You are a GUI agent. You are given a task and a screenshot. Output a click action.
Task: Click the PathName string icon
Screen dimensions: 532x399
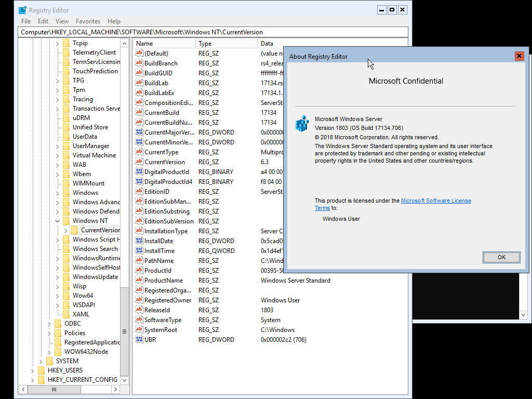click(139, 260)
